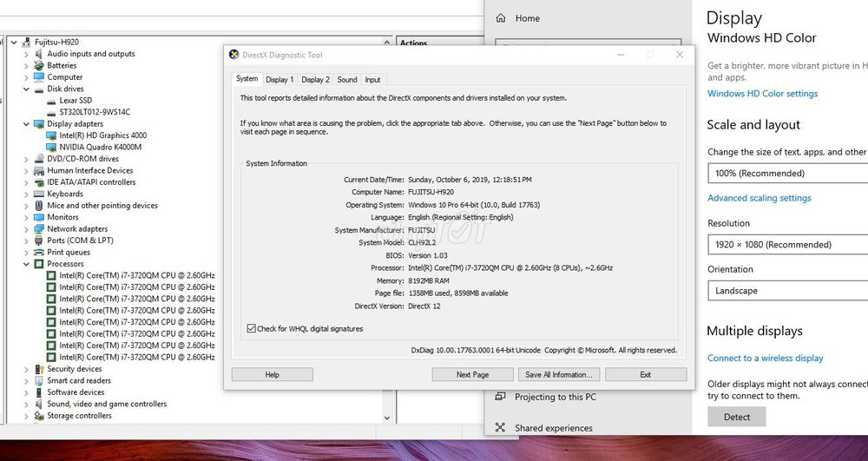The image size is (868, 461).
Task: Click the Processors category icon
Action: [39, 264]
